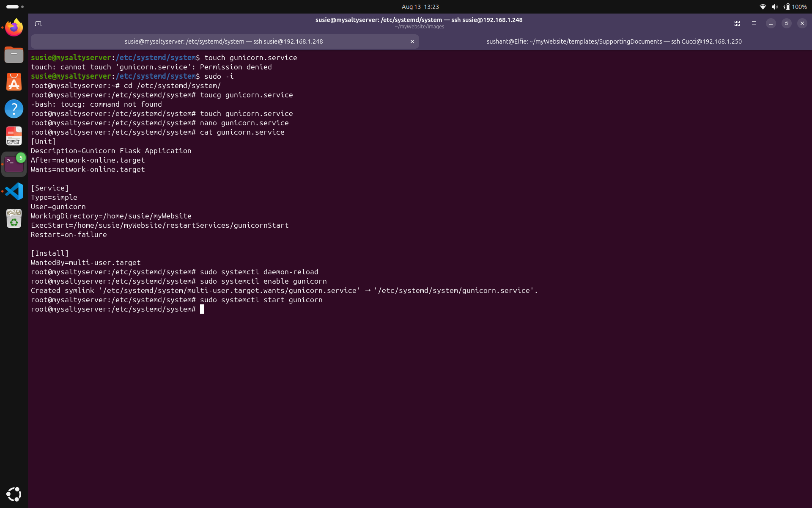This screenshot has width=812, height=508.
Task: Launch Ubuntu App Center from dock
Action: 14,82
